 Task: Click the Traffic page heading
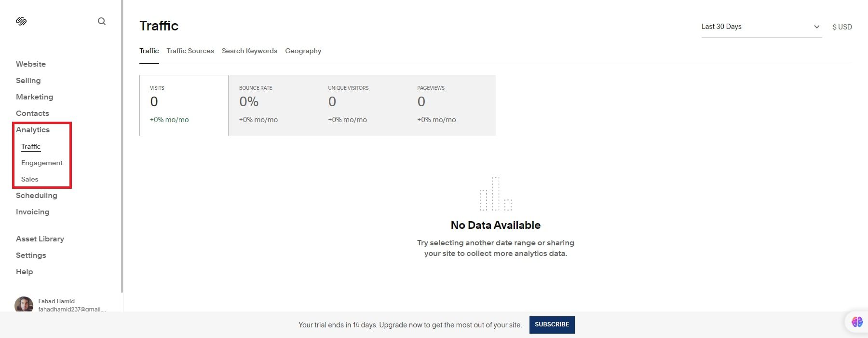[x=159, y=26]
